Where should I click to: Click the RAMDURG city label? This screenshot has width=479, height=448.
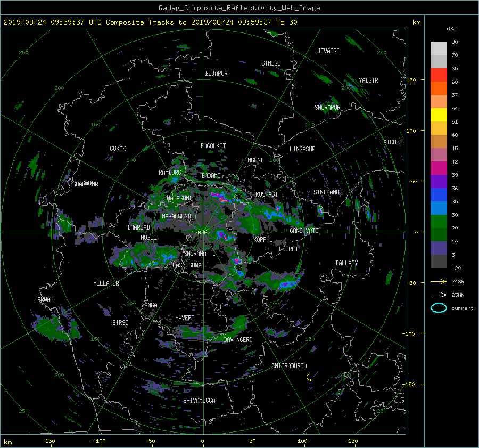click(x=170, y=173)
